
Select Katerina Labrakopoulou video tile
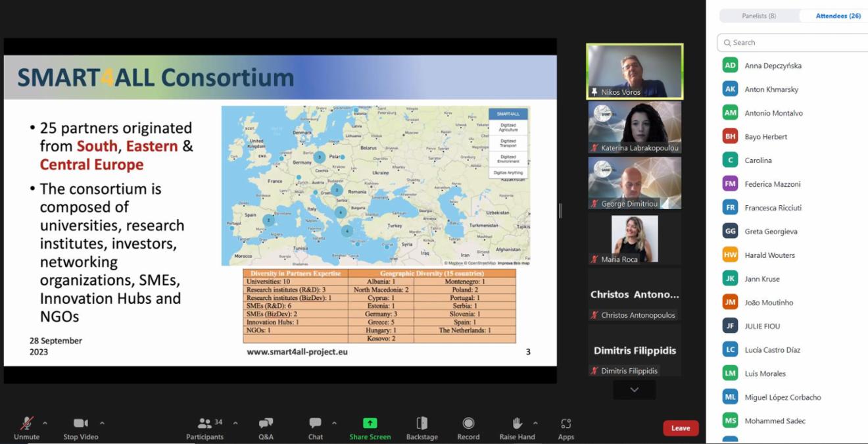635,128
